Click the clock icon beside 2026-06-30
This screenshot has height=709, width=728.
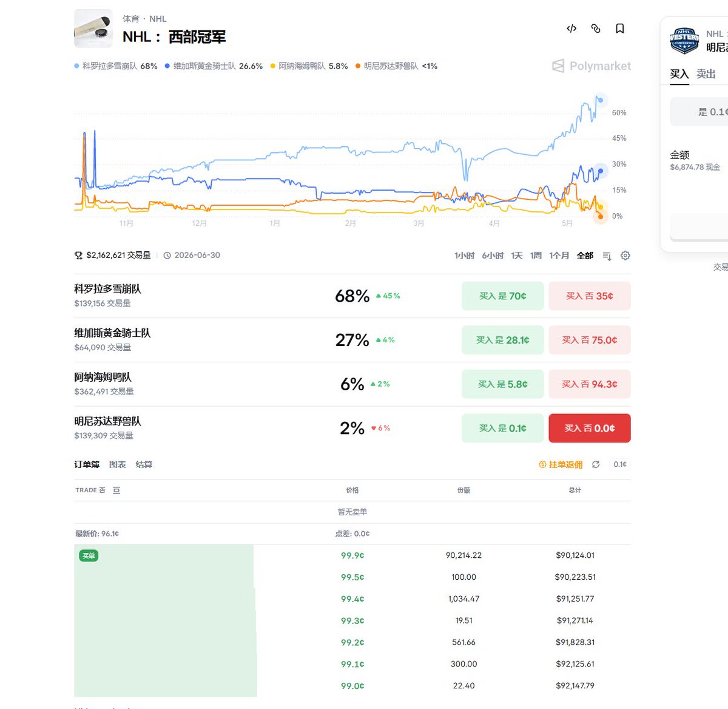(x=167, y=256)
